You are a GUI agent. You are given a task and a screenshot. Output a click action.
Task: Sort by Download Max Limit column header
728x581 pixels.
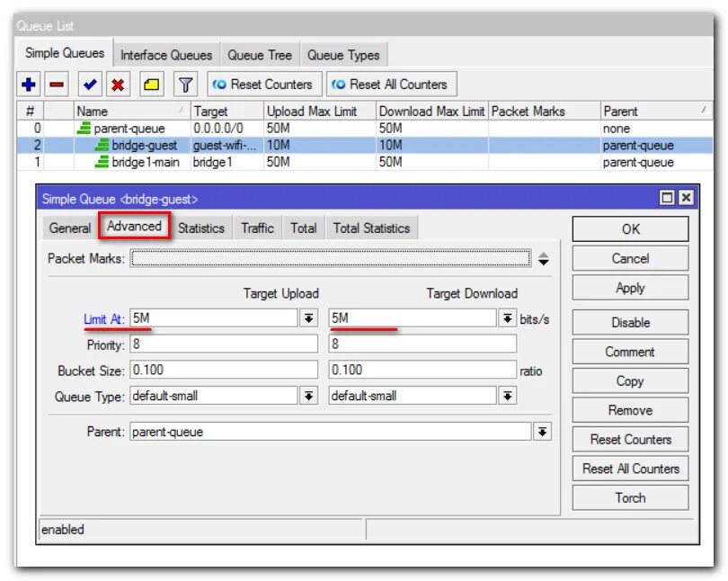point(431,112)
